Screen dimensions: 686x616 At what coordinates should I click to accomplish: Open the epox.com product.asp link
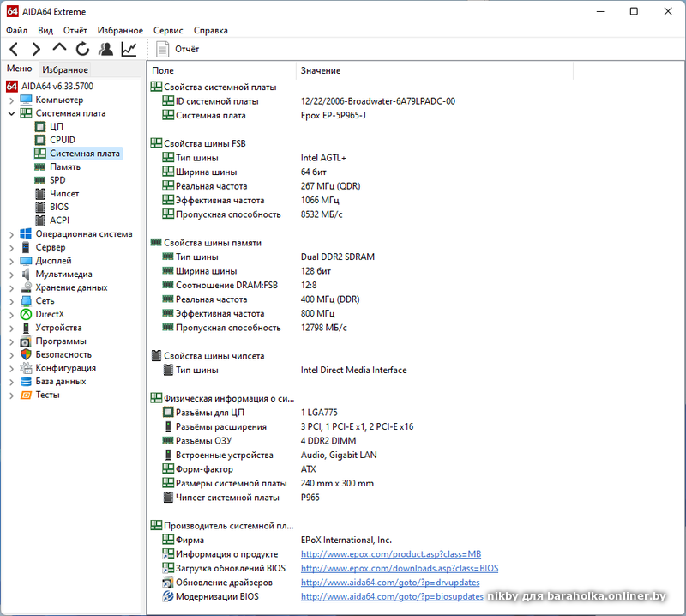pos(391,554)
